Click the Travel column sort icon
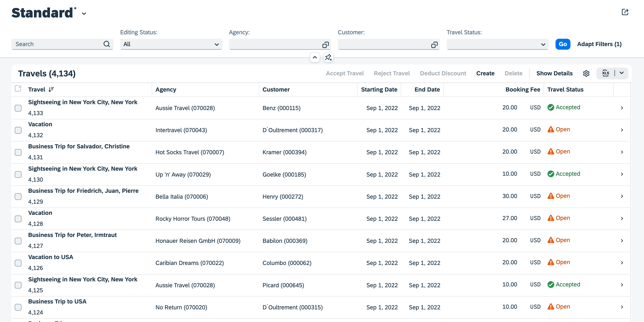 51,90
